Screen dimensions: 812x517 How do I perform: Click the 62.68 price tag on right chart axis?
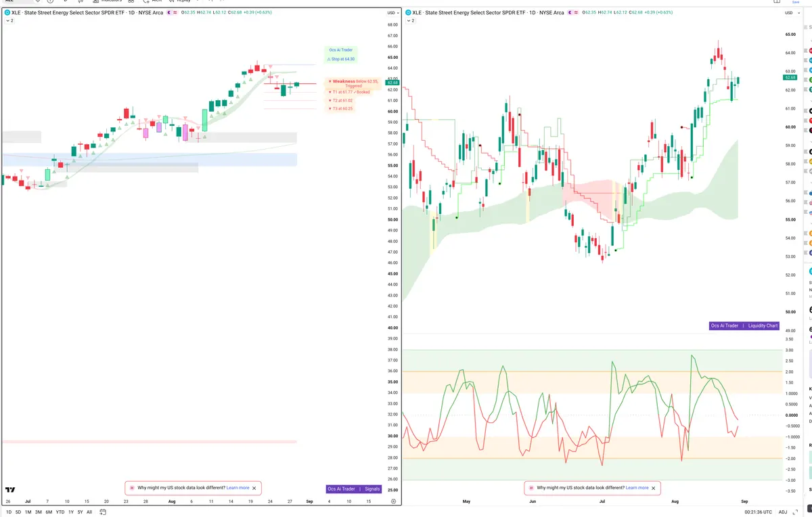pos(790,79)
